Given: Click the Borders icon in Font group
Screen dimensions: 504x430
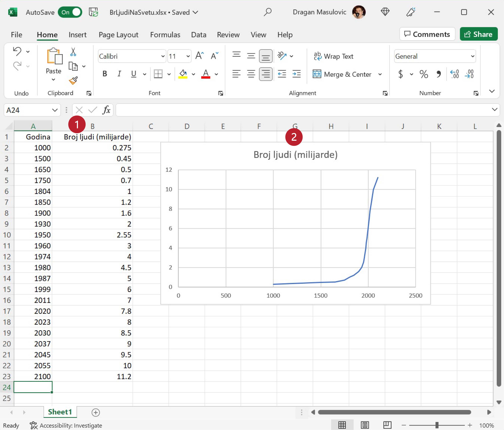Looking at the screenshot, I should click(158, 74).
